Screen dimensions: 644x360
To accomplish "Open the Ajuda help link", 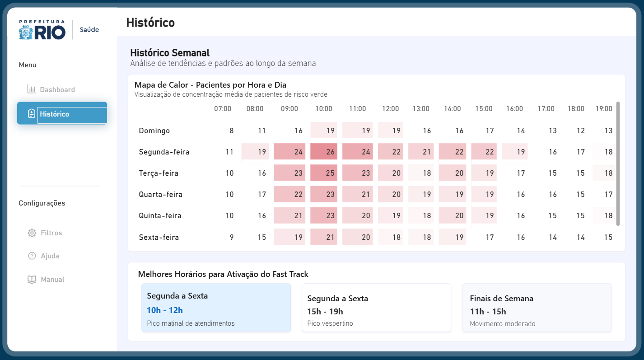I will click(x=50, y=256).
